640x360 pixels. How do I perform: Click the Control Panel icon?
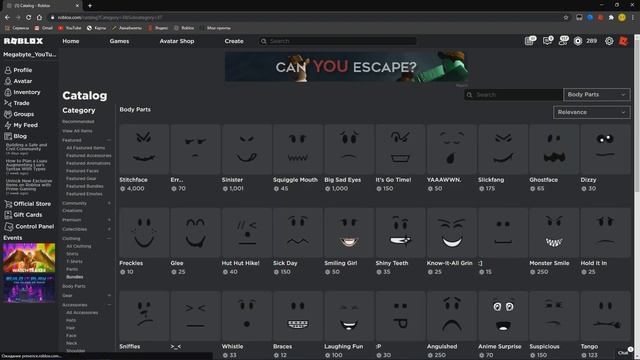click(9, 226)
